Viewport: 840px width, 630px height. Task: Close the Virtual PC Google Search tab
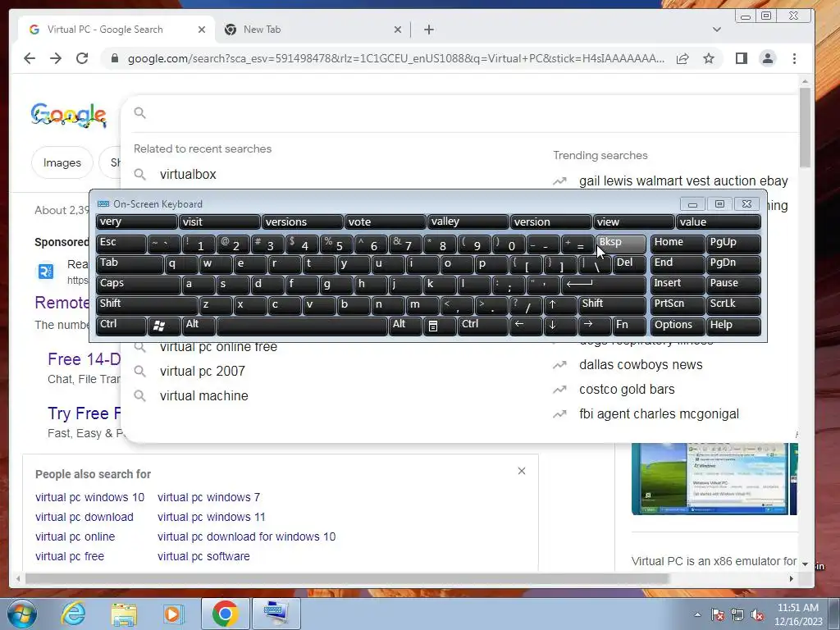[x=202, y=30]
